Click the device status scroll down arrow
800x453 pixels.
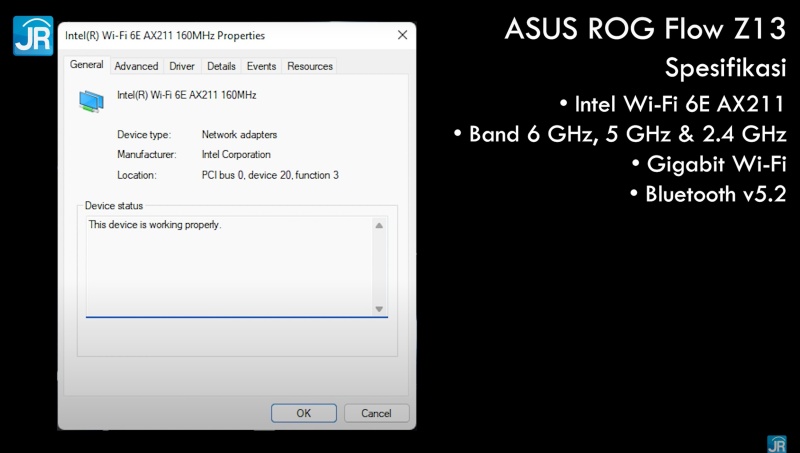pos(379,309)
